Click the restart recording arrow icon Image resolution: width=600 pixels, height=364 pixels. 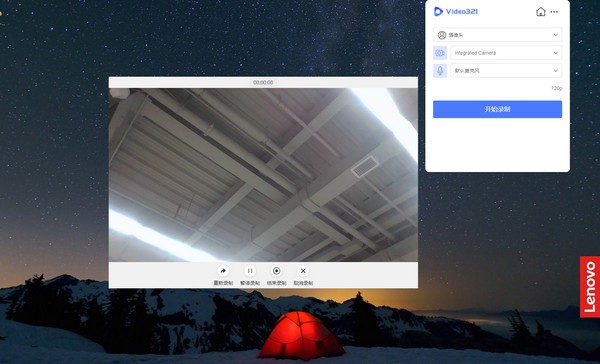tap(223, 271)
